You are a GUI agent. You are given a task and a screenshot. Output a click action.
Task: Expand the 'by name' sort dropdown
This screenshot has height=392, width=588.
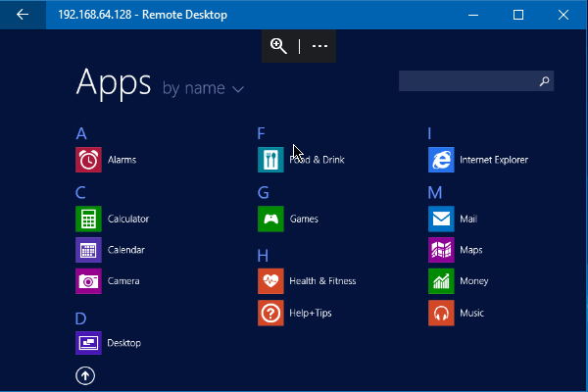pyautogui.click(x=203, y=88)
